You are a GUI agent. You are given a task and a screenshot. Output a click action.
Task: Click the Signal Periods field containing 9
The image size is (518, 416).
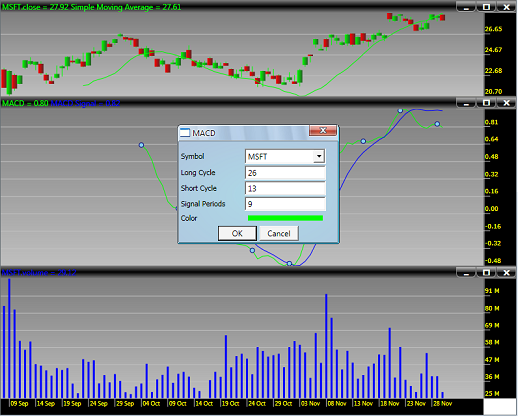click(285, 204)
